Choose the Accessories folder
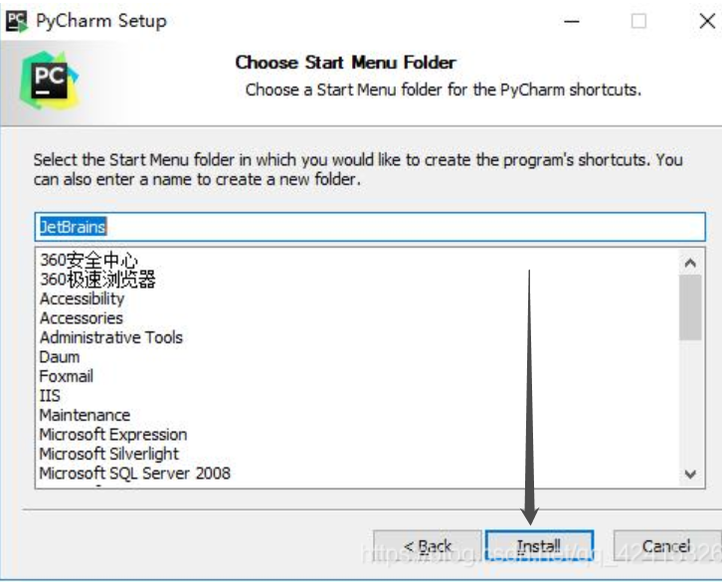The image size is (722, 588). (x=82, y=318)
